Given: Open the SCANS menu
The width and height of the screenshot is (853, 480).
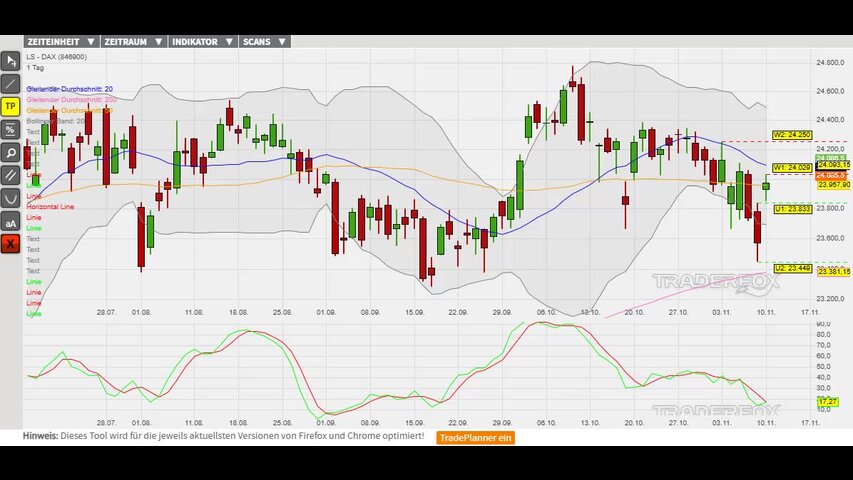Looking at the screenshot, I should click(x=265, y=42).
